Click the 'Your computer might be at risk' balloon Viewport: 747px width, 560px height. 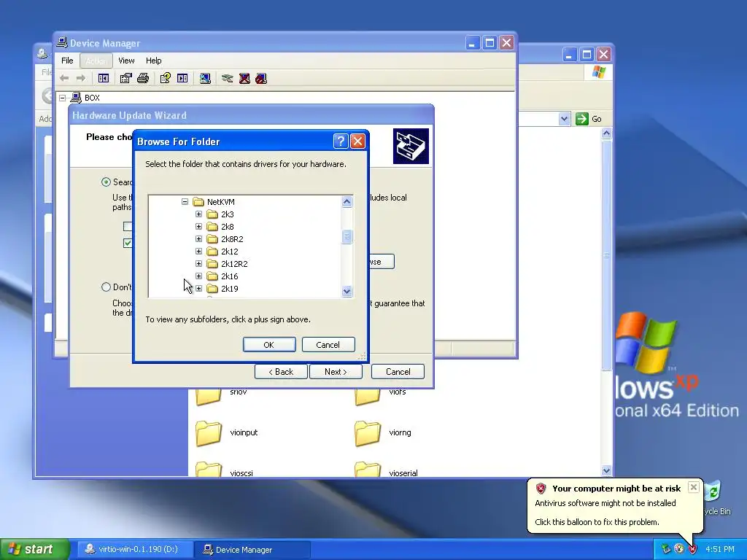[616, 505]
